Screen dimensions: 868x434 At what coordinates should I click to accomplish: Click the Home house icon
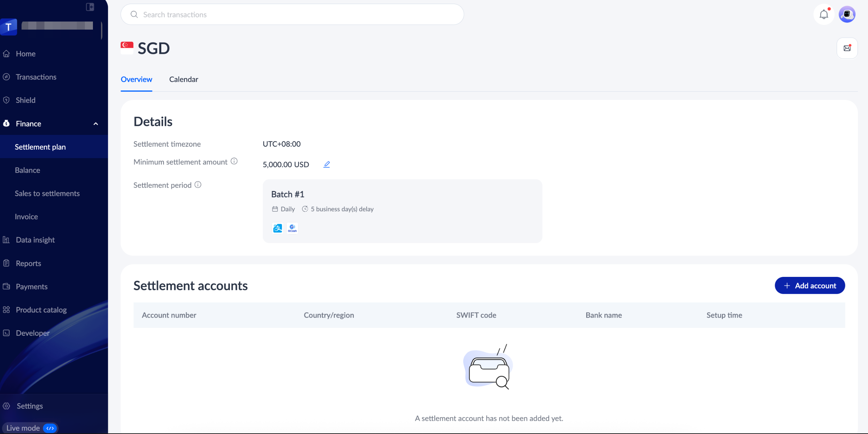[6, 53]
